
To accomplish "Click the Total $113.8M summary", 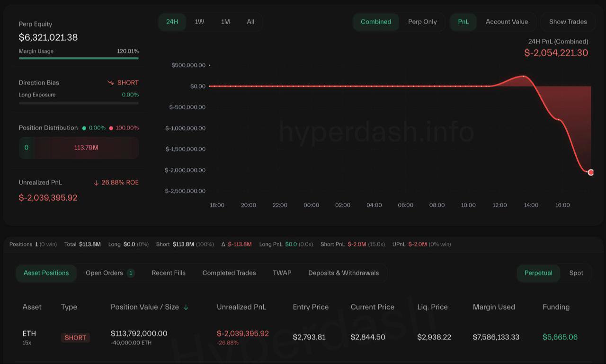I will point(82,244).
